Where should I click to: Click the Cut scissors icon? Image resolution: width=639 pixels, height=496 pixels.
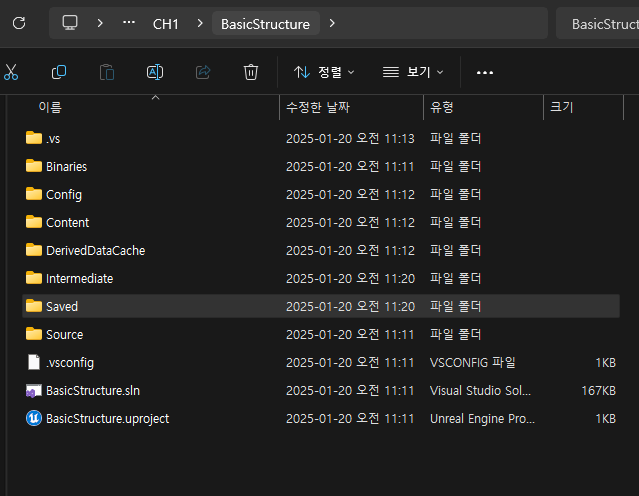pos(11,73)
